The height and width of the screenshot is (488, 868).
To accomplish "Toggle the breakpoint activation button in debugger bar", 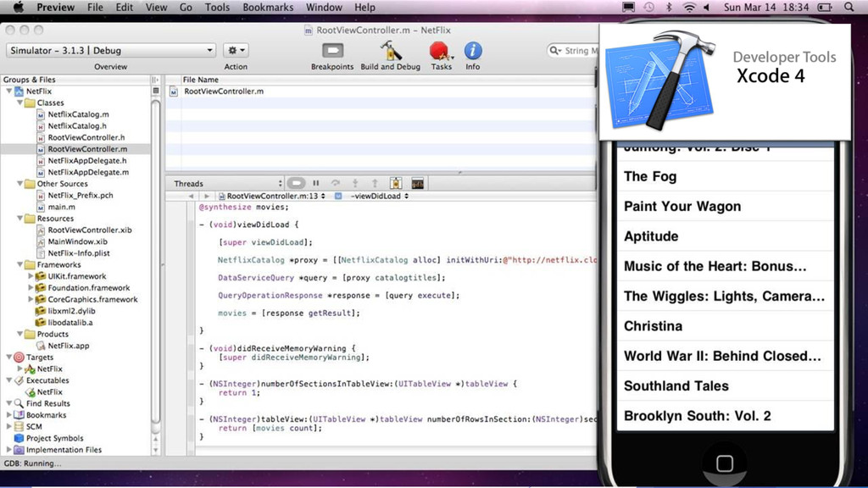I will coord(296,183).
